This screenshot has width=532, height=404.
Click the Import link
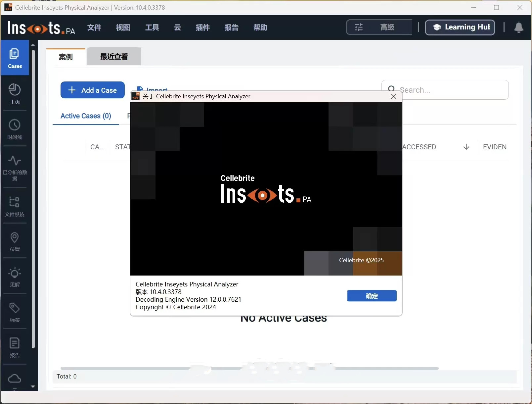point(153,89)
